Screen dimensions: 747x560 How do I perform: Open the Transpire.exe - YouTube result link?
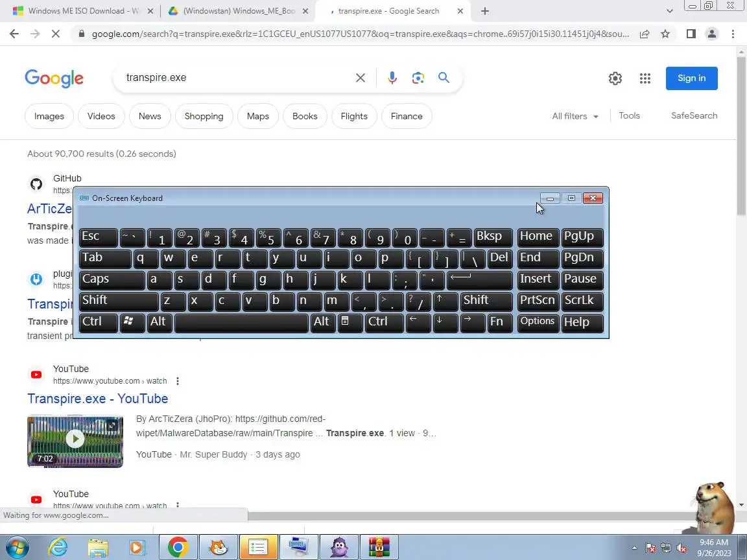(x=98, y=399)
